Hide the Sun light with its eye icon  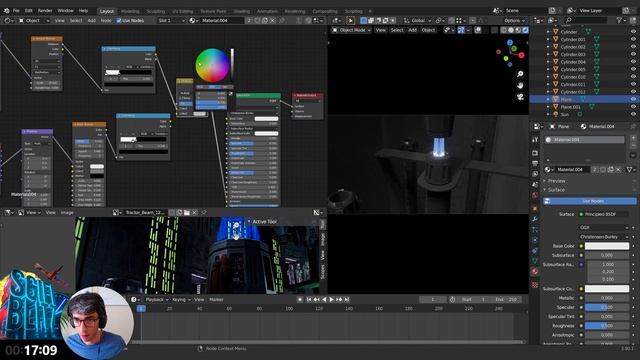click(633, 114)
